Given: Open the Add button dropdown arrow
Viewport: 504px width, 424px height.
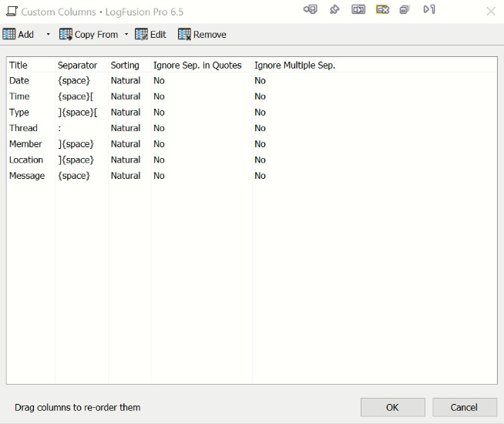Looking at the screenshot, I should pyautogui.click(x=48, y=35).
